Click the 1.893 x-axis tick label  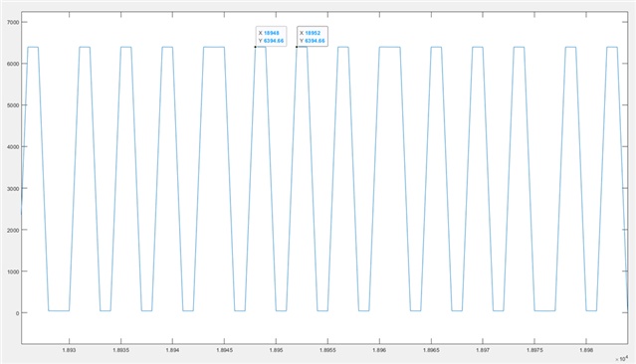tap(69, 350)
